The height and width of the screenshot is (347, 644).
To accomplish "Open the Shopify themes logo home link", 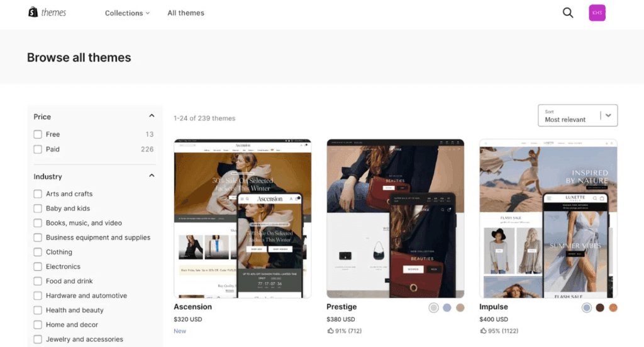I will (x=47, y=13).
